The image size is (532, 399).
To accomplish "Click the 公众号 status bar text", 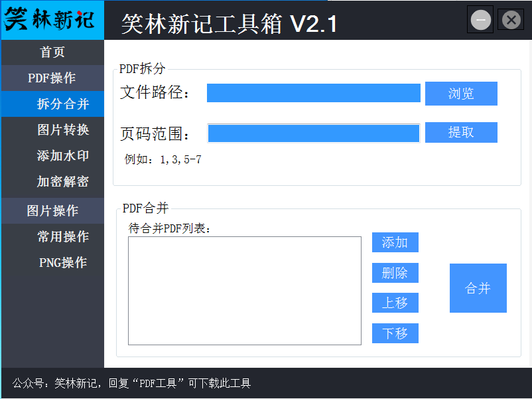I will pyautogui.click(x=131, y=383).
